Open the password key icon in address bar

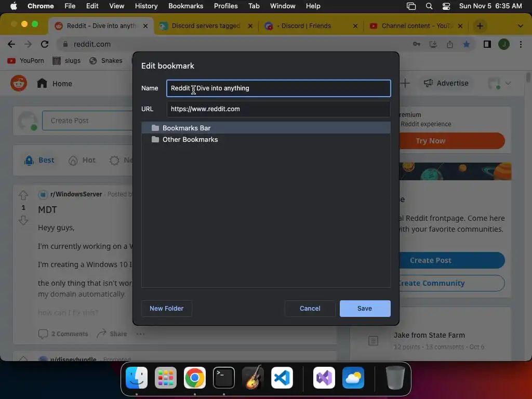(x=416, y=44)
